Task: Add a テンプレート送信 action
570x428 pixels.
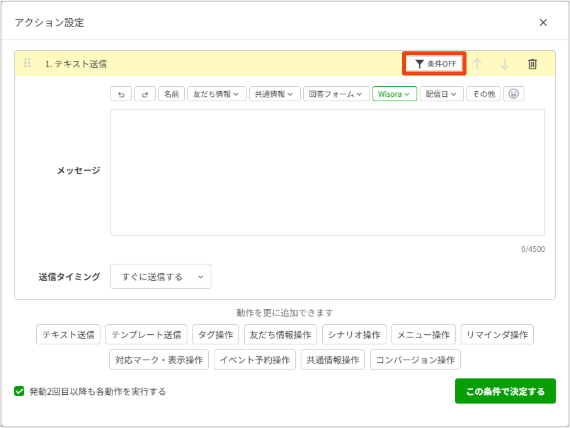Action: click(146, 334)
